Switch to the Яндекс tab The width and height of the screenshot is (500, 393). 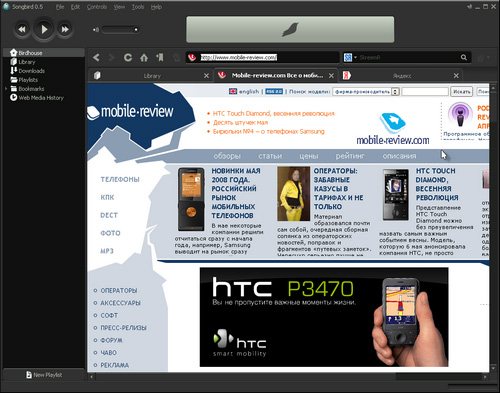click(400, 76)
